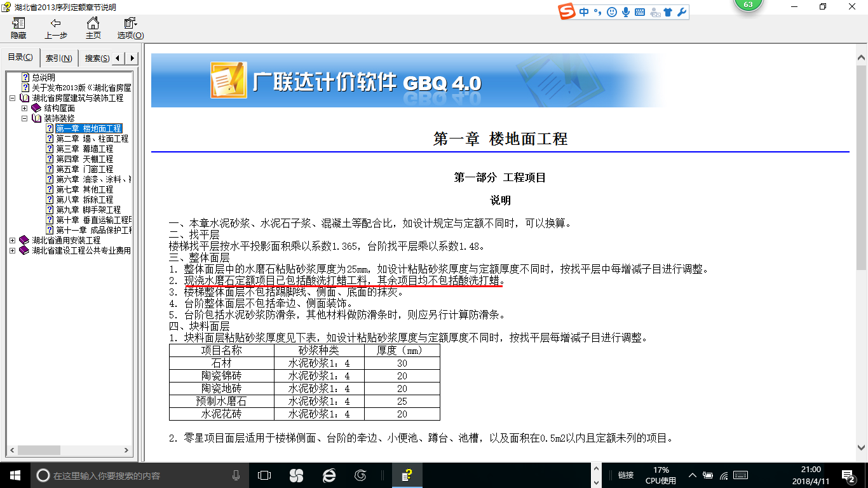Screen dimensions: 868x488
Task: Select the 结构屋面 tree label
Action: click(59, 108)
